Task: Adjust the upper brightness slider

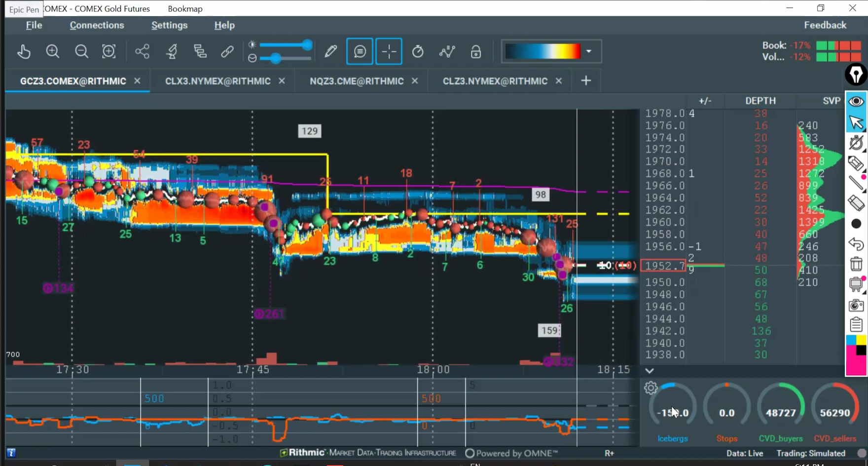Action: click(x=285, y=45)
